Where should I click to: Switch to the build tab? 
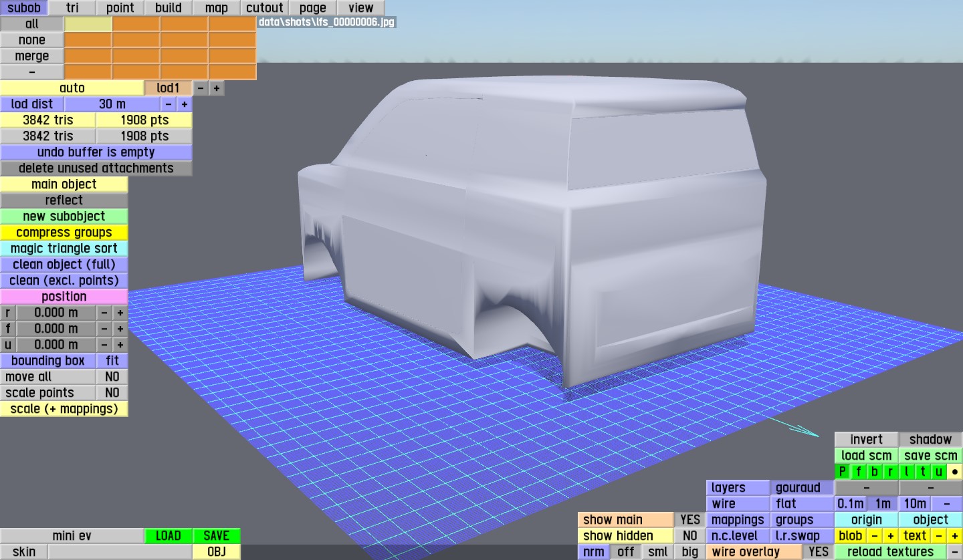coord(169,8)
